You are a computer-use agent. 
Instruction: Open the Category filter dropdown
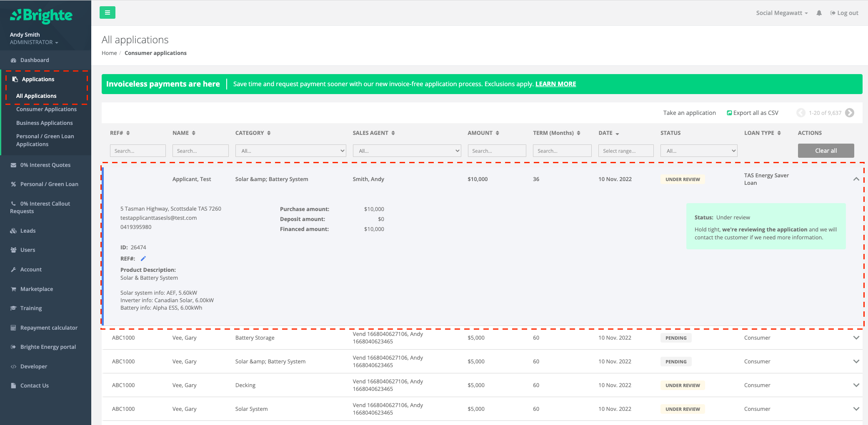(x=290, y=151)
